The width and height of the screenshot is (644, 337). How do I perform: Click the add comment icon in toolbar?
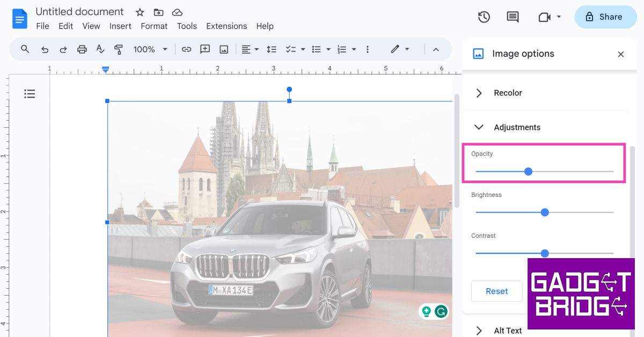pyautogui.click(x=205, y=49)
